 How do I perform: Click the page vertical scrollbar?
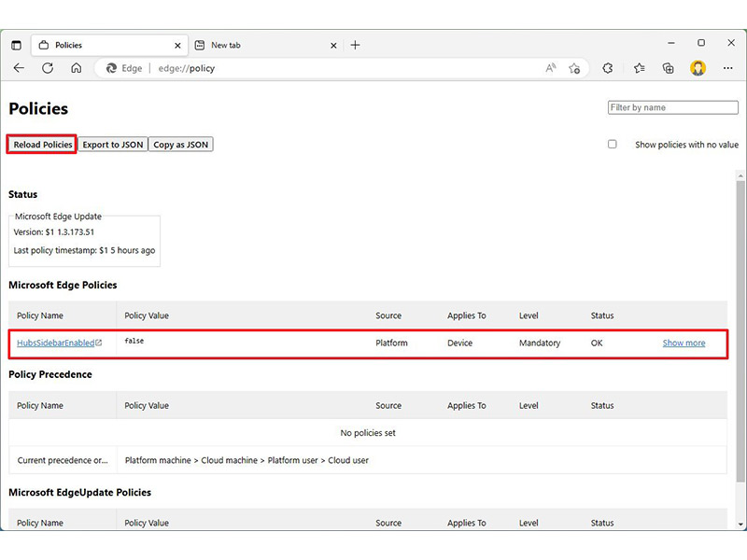(740, 333)
